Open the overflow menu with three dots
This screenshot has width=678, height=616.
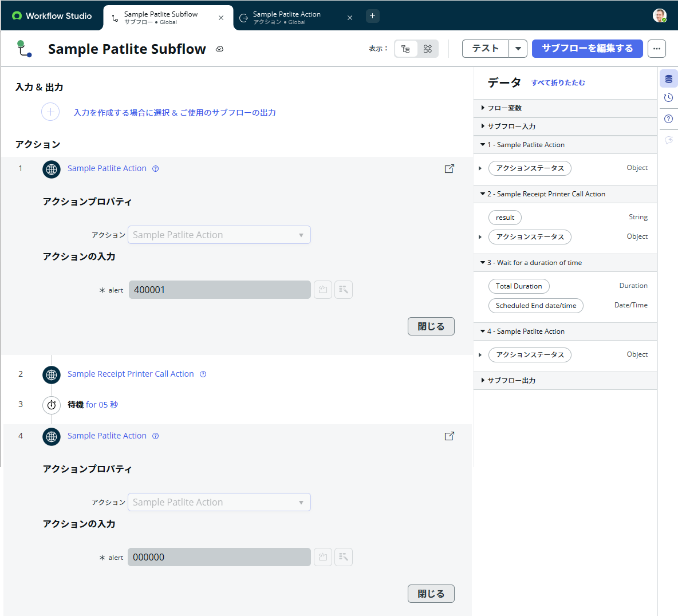tap(656, 49)
